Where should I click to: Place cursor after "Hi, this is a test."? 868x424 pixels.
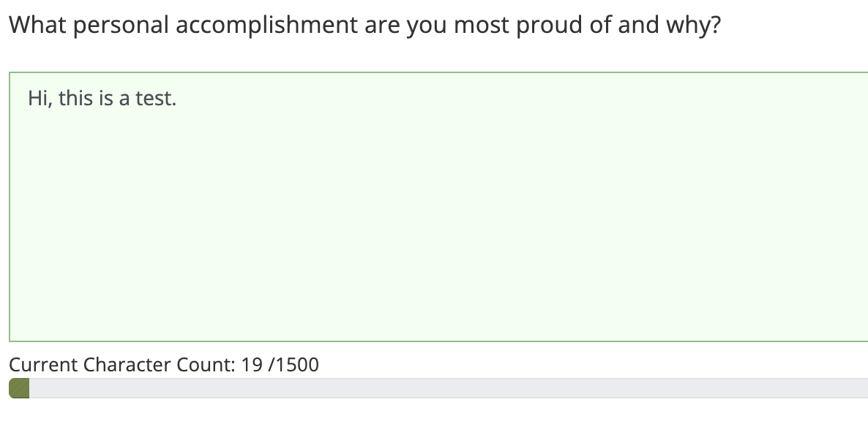click(178, 99)
